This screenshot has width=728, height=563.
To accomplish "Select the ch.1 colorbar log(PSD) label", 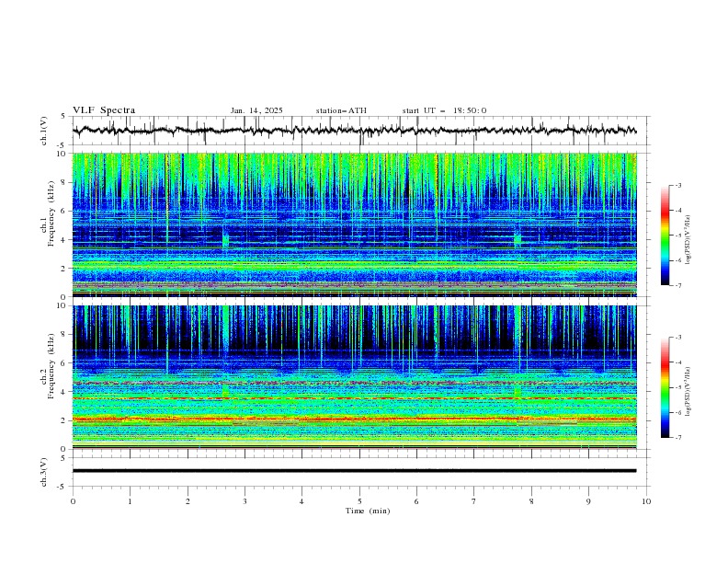I will click(689, 240).
